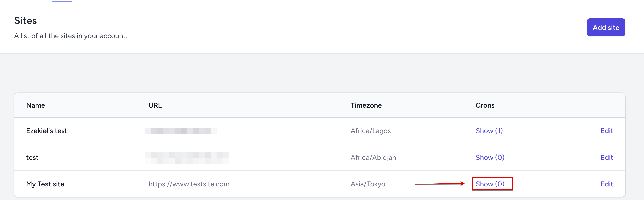The height and width of the screenshot is (200, 644).
Task: Click the Name column header
Action: tap(36, 105)
